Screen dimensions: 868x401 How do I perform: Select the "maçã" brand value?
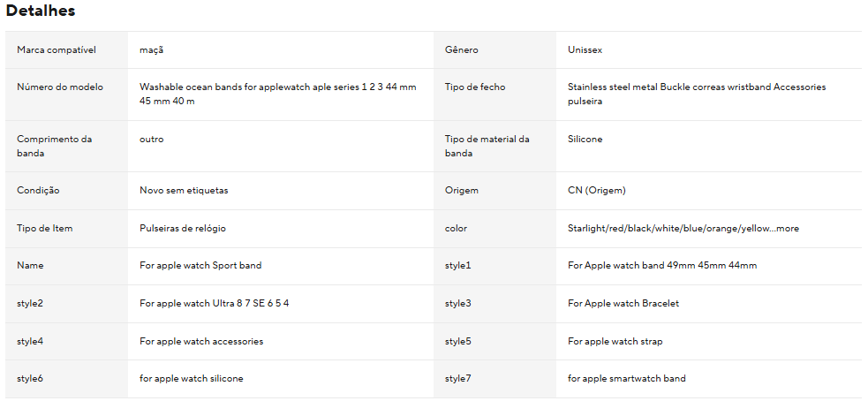click(152, 50)
